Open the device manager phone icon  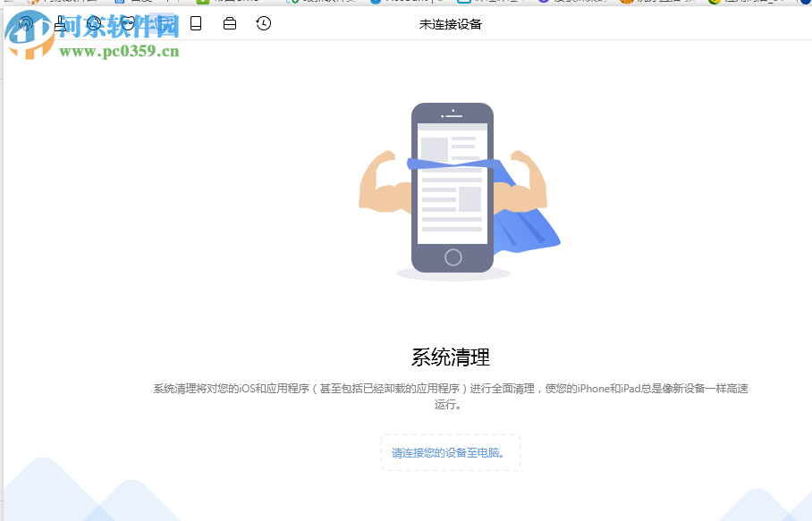(x=195, y=23)
